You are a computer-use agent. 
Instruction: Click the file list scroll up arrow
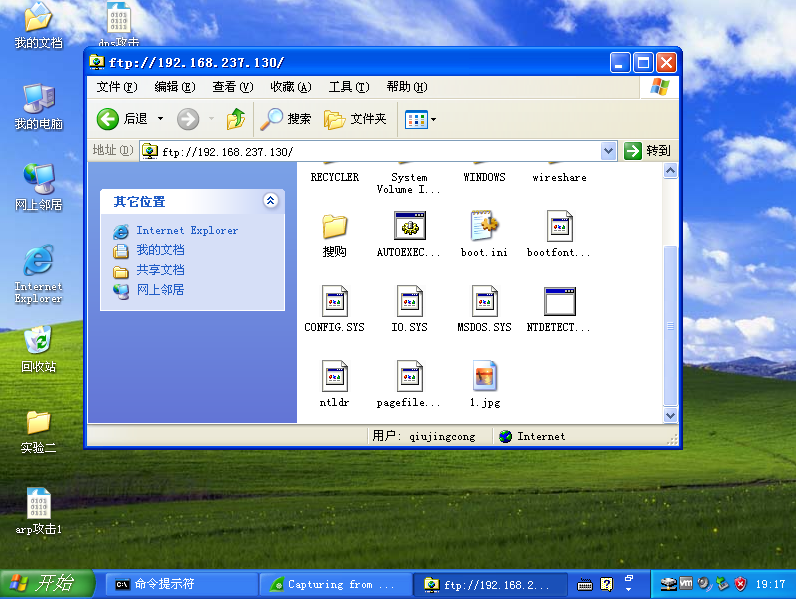click(x=670, y=171)
